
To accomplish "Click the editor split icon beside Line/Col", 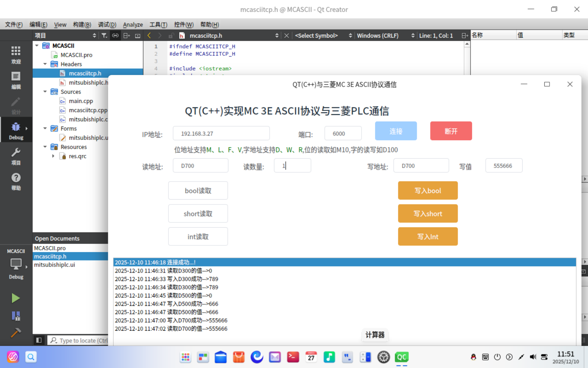I will (465, 36).
